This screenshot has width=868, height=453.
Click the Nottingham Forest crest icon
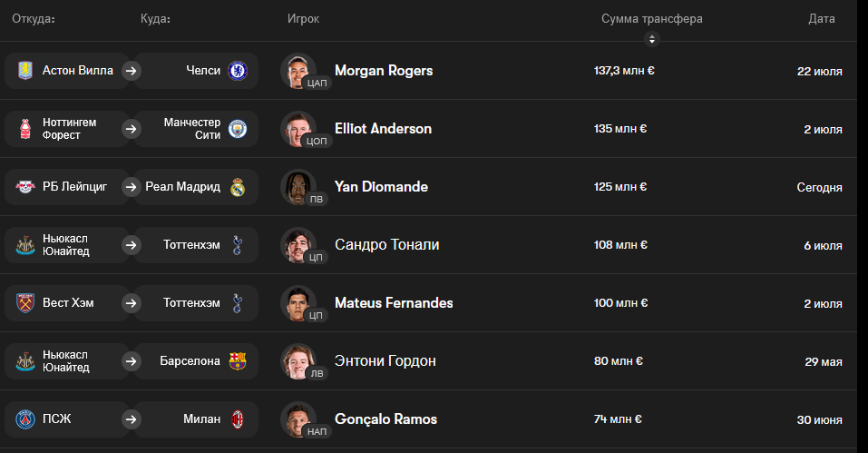(25, 129)
